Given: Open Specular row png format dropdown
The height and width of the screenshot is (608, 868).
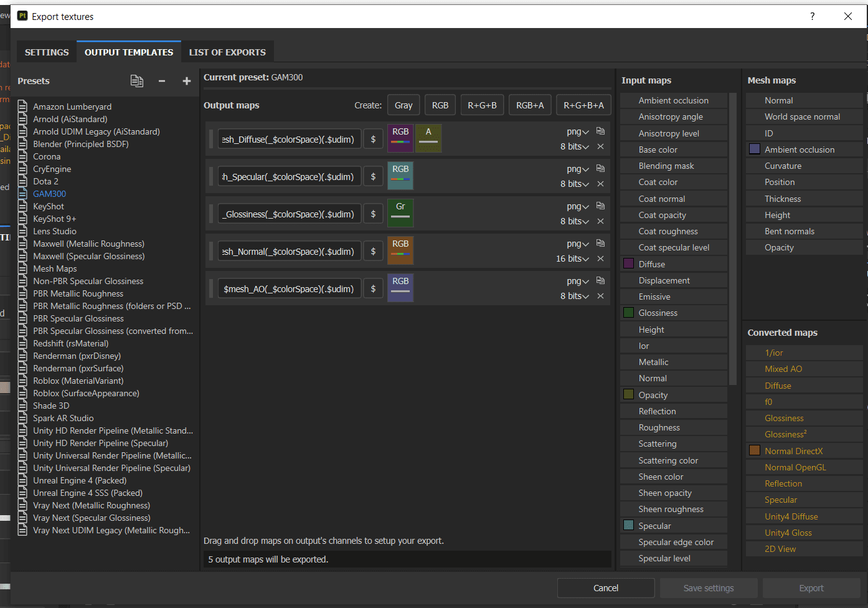Looking at the screenshot, I should tap(578, 169).
